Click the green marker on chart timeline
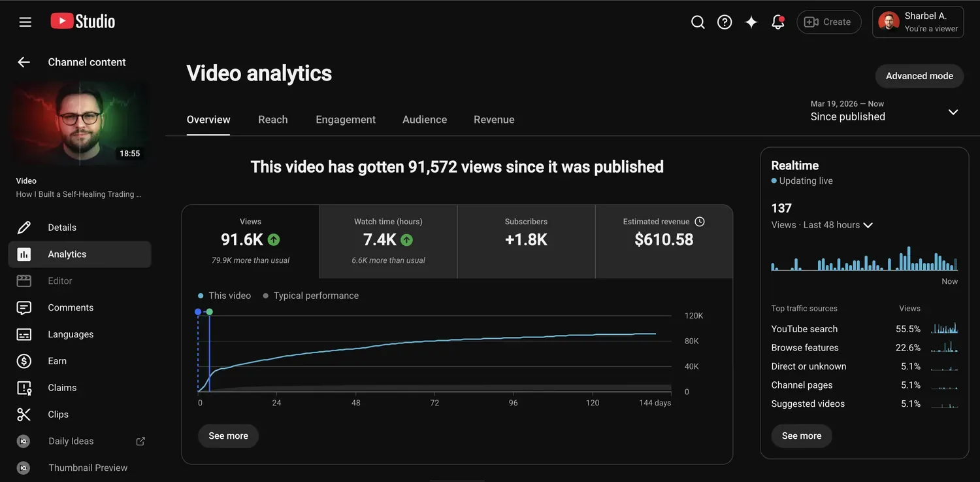 pos(209,312)
